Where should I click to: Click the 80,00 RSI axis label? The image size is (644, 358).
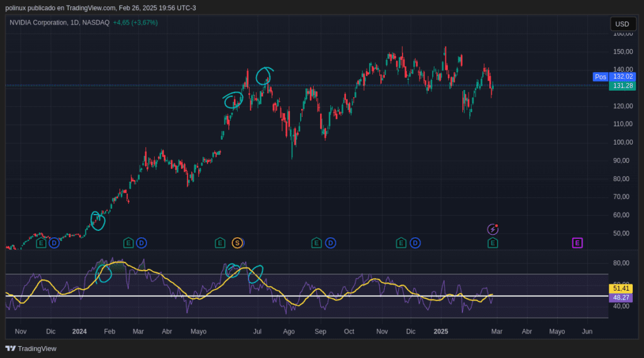coord(621,263)
